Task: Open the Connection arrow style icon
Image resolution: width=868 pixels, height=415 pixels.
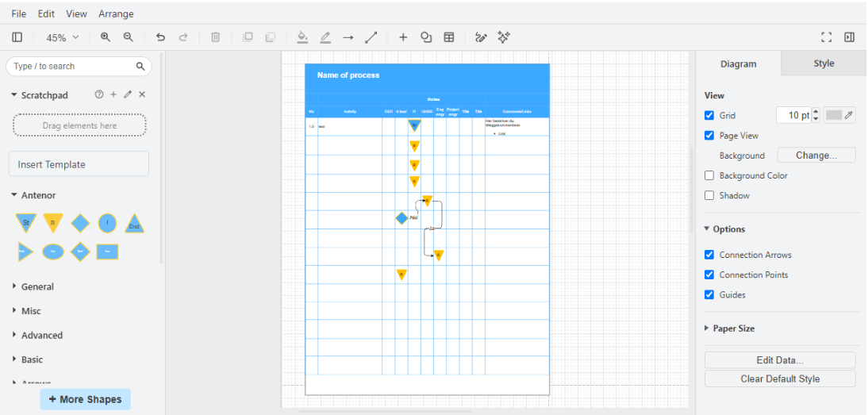Action: click(348, 37)
